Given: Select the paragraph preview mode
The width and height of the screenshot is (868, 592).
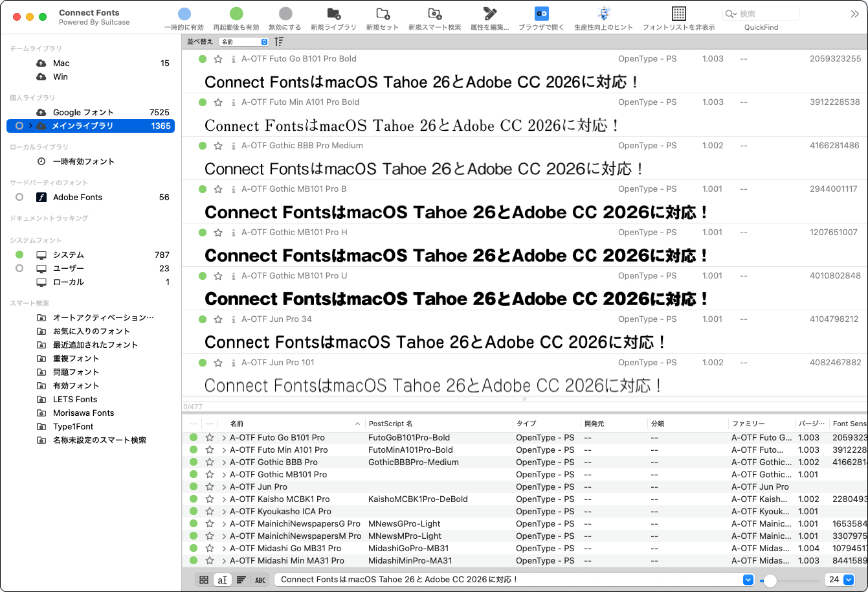Looking at the screenshot, I should [241, 580].
